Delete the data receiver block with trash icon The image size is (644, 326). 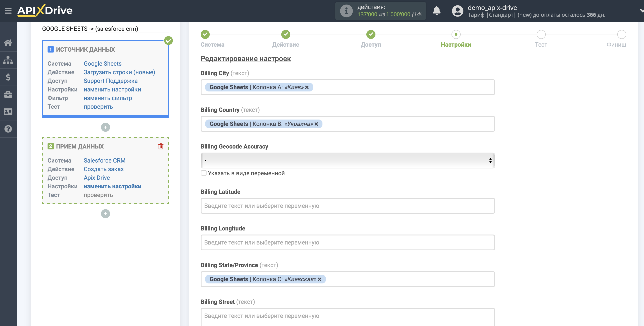(x=161, y=146)
